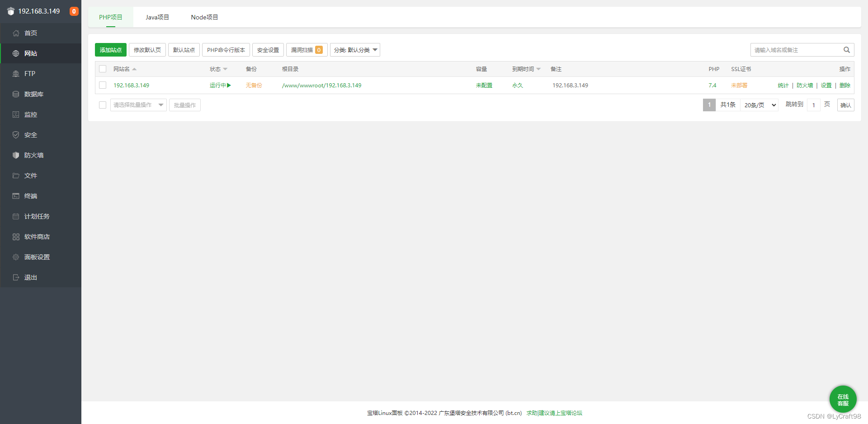Click the 确认 page jump button

click(x=845, y=105)
